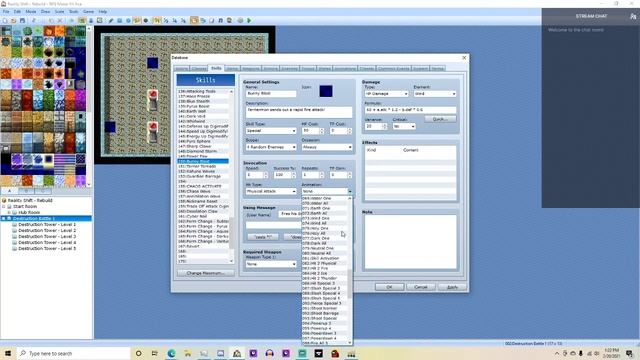Increase the Variance stepper value

click(384, 125)
